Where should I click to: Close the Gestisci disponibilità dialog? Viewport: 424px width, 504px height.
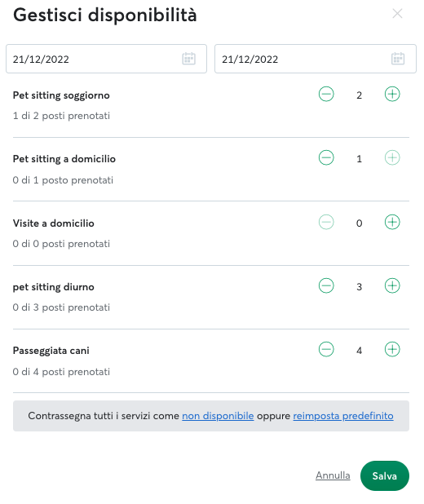(x=397, y=14)
